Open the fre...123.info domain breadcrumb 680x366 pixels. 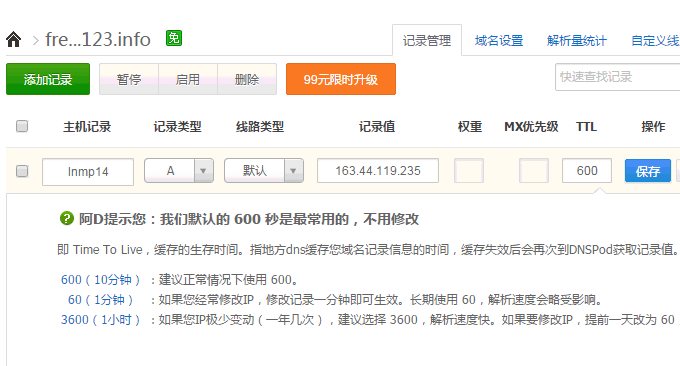[98, 39]
